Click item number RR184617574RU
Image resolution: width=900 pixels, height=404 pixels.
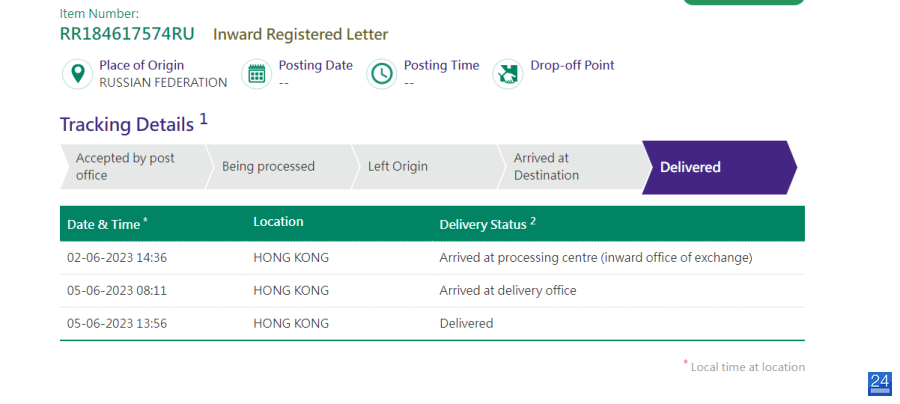coord(127,34)
